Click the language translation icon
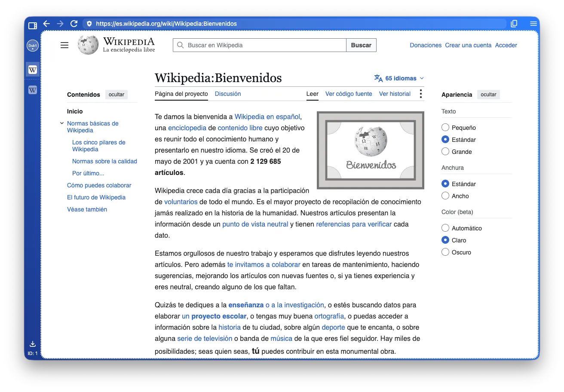The height and width of the screenshot is (392, 564). click(378, 78)
